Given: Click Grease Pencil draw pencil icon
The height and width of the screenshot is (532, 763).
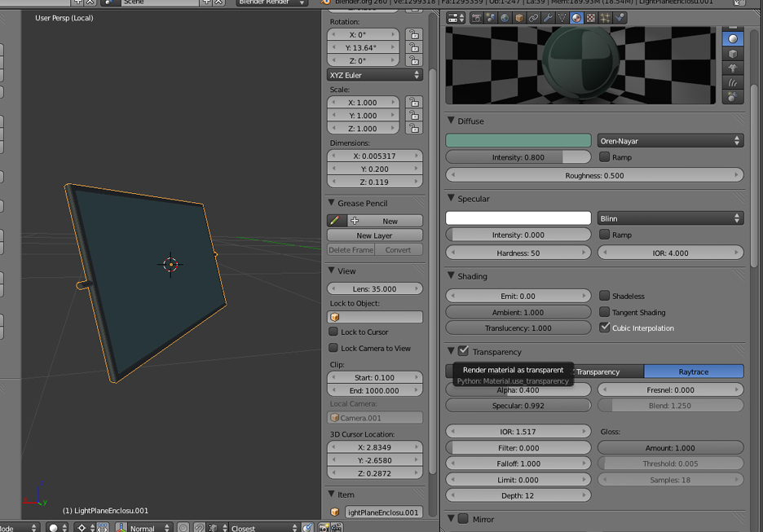Looking at the screenshot, I should click(336, 221).
